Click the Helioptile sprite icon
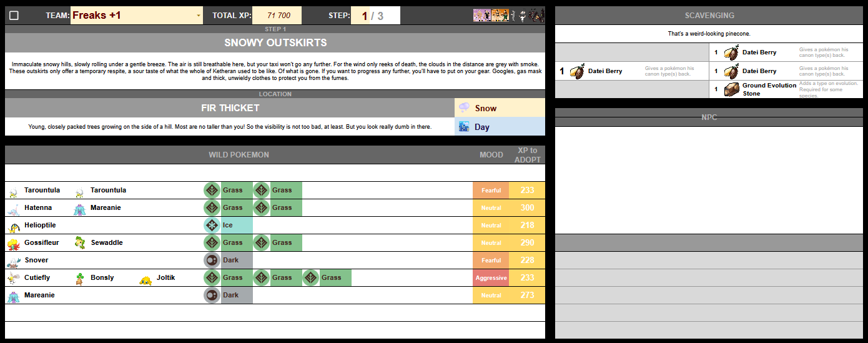Image resolution: width=868 pixels, height=343 pixels. click(x=13, y=226)
